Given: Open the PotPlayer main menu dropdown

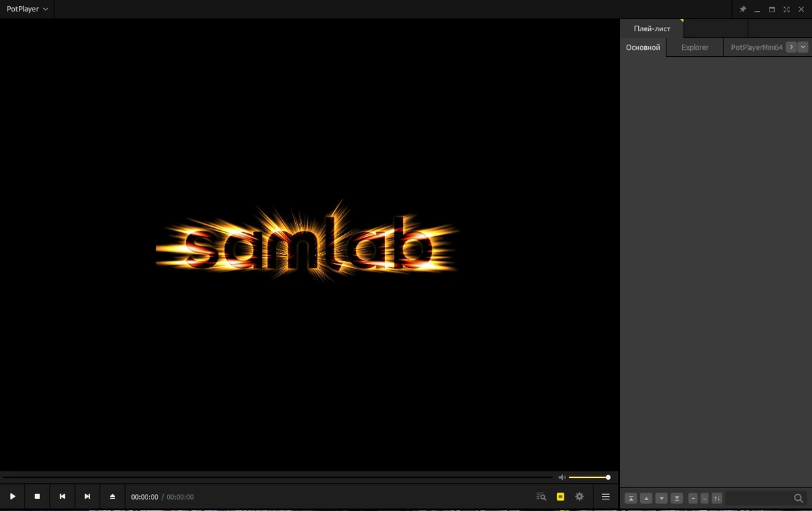Looking at the screenshot, I should pyautogui.click(x=27, y=9).
